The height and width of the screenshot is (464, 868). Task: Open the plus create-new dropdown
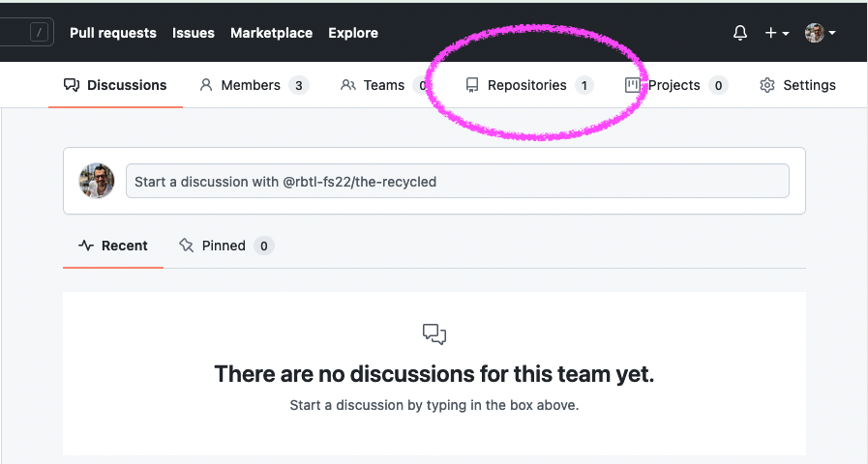[777, 33]
